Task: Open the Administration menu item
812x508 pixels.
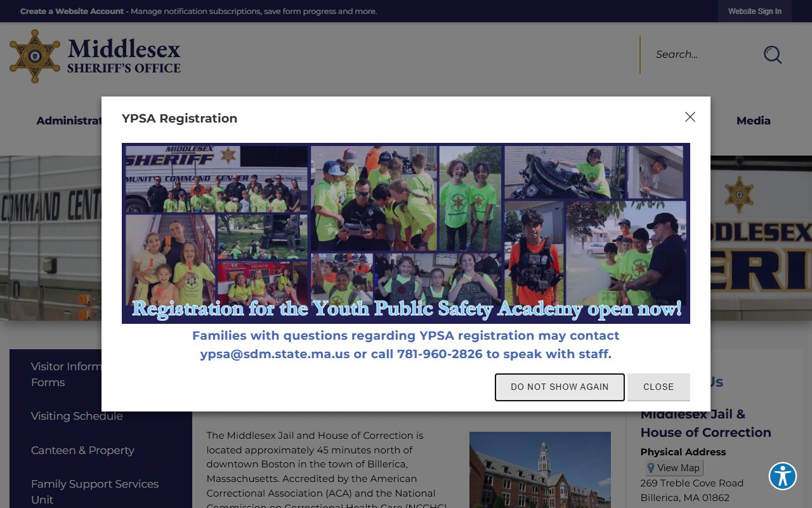Action: coord(69,121)
